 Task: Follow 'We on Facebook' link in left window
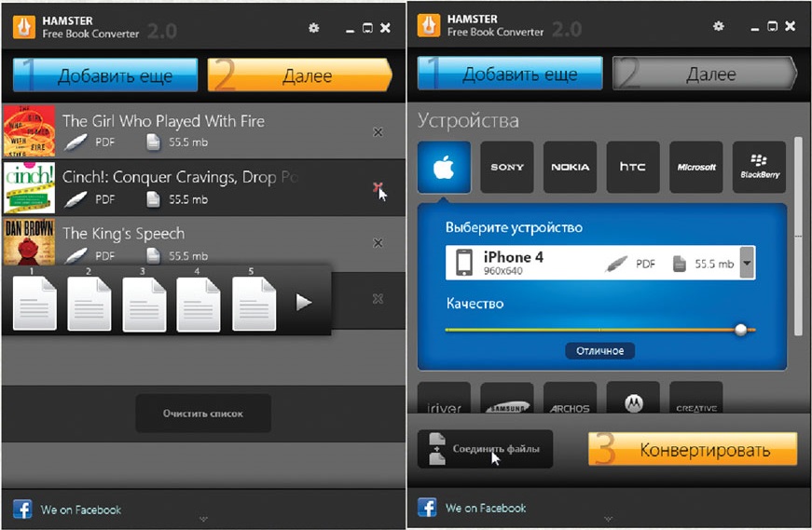coord(81,510)
